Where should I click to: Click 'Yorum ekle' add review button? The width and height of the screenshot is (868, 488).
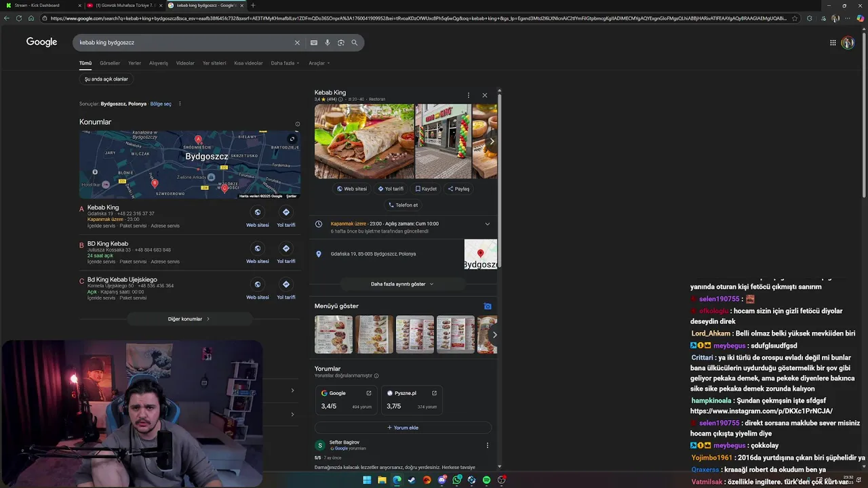(x=403, y=428)
